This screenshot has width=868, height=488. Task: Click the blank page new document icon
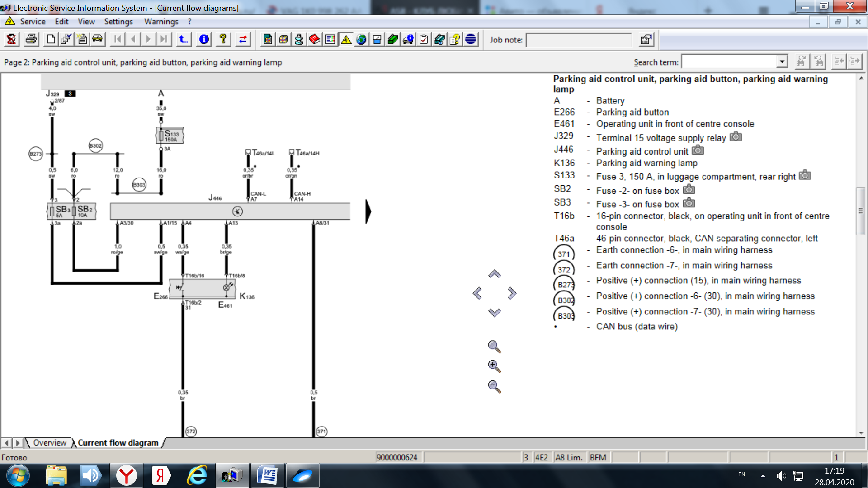tap(51, 39)
